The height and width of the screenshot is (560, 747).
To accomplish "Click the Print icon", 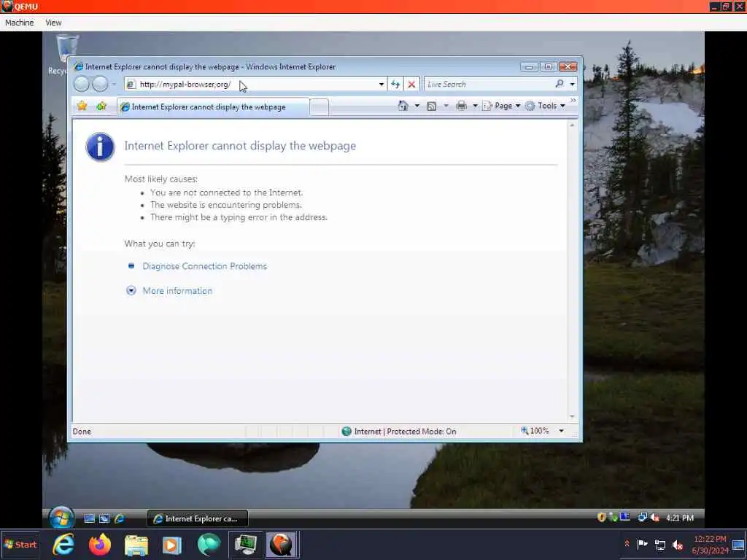I will tap(461, 106).
